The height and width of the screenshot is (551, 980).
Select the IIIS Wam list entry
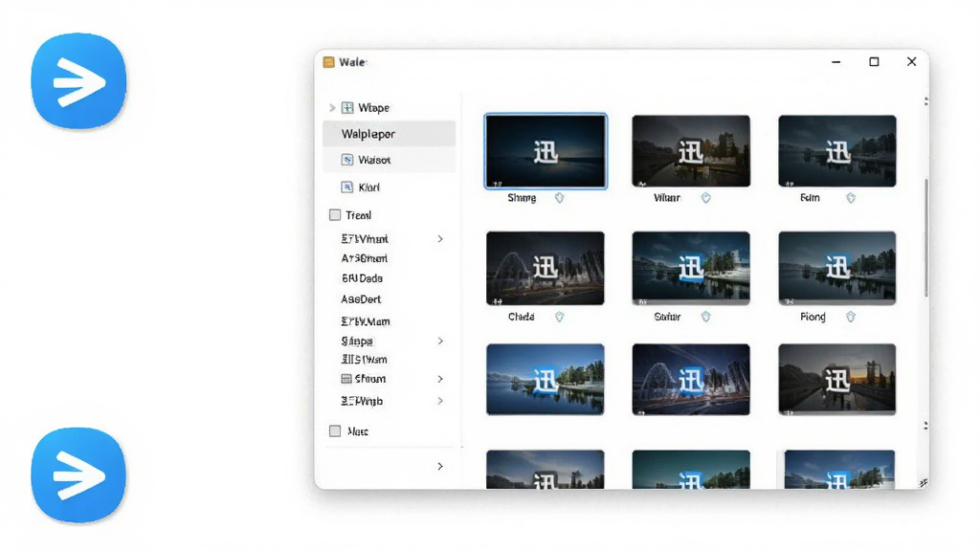364,360
